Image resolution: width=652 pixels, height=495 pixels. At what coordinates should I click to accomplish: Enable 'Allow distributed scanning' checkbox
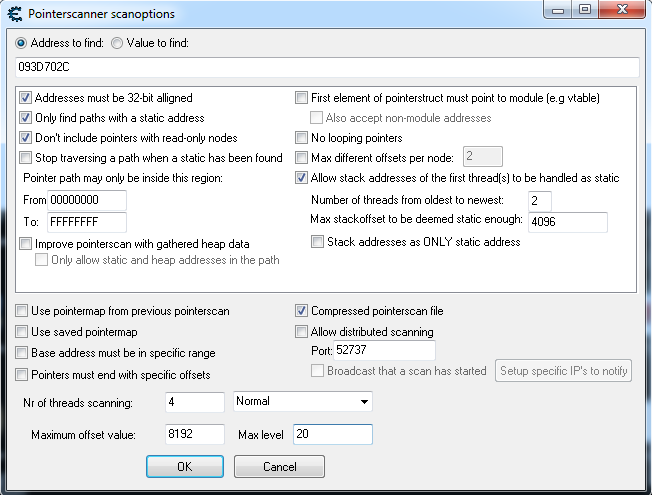tap(302, 331)
